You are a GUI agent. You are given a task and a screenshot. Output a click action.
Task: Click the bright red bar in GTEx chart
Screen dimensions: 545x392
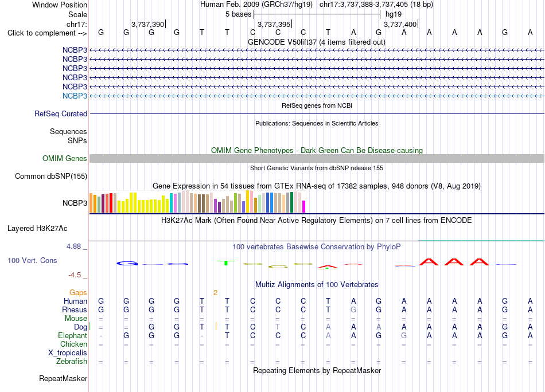tap(111, 203)
